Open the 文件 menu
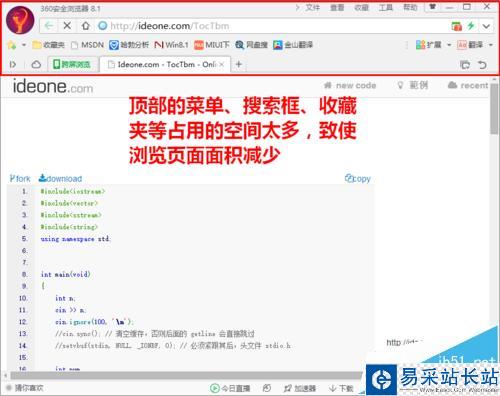This screenshot has height=396, width=500. tap(313, 7)
